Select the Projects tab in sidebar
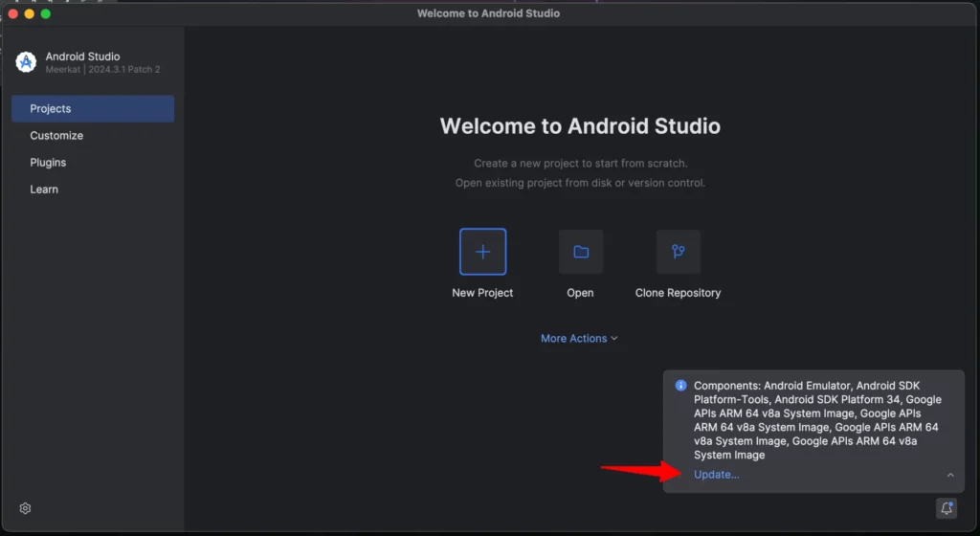The width and height of the screenshot is (980, 536). coord(93,109)
